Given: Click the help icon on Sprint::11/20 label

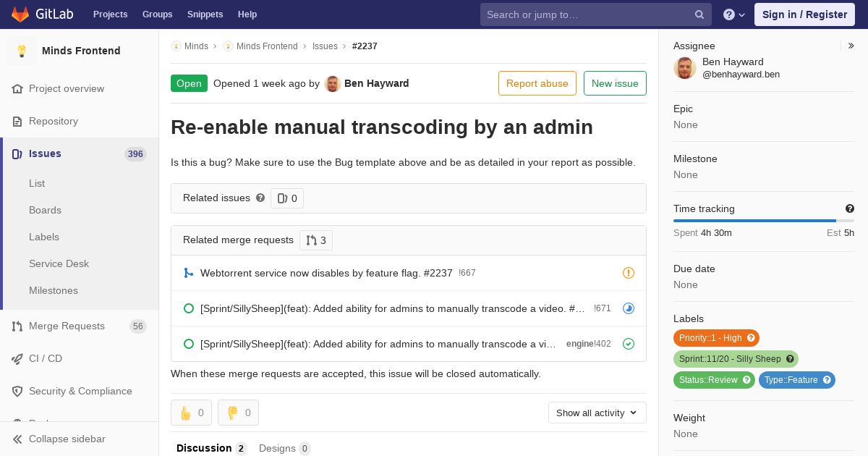Looking at the screenshot, I should click(790, 359).
